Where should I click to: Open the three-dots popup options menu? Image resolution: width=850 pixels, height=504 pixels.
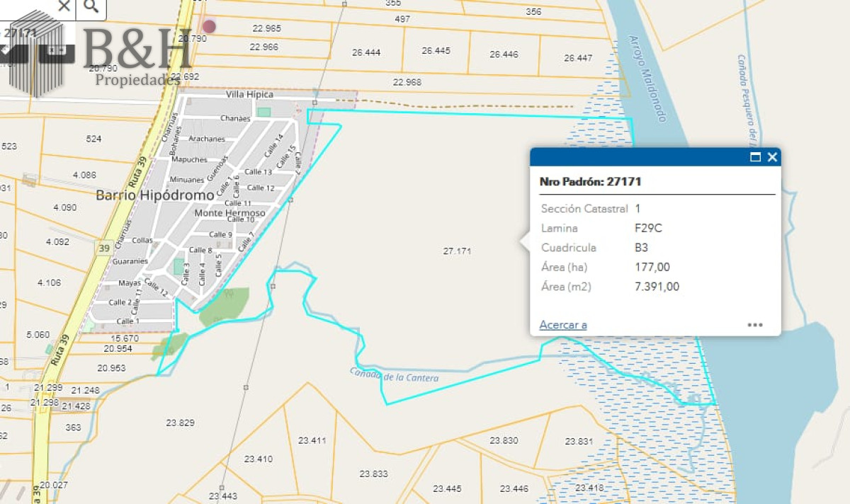(755, 325)
